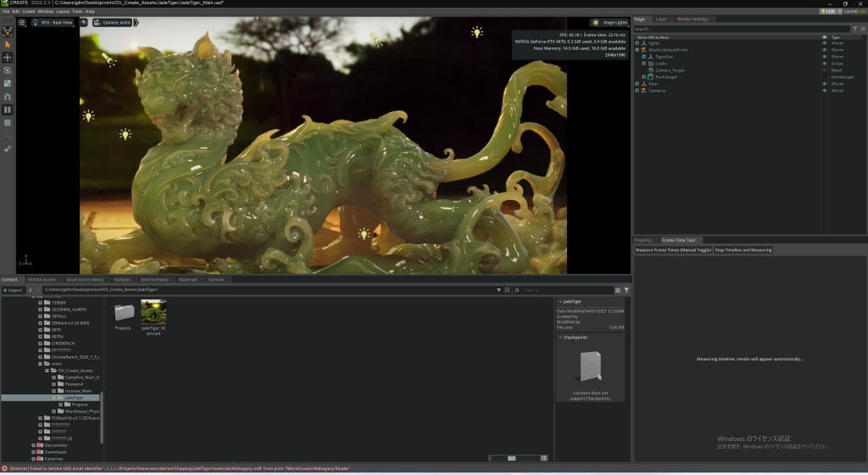Expand the lights prim in Stage
The height and width of the screenshot is (475, 868).
(637, 43)
